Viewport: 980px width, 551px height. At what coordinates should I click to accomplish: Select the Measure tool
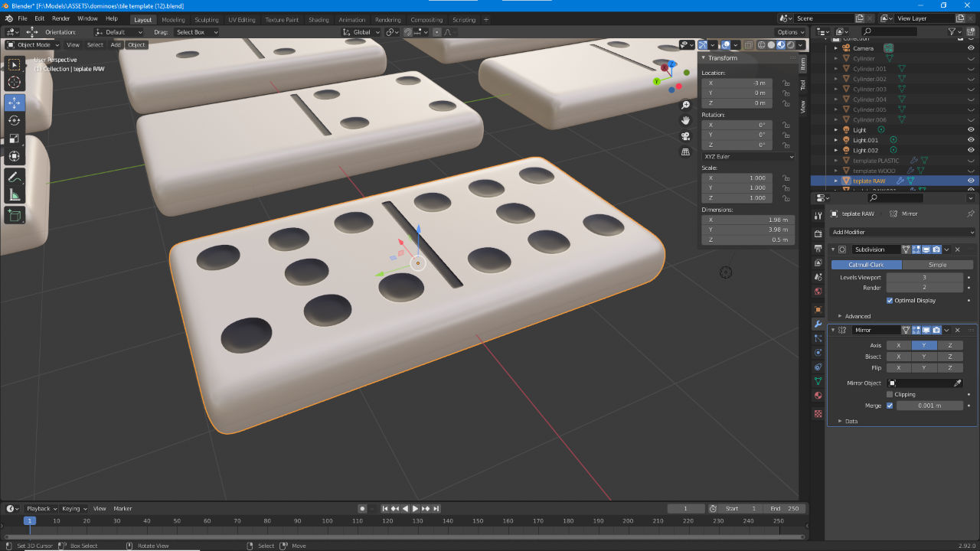pyautogui.click(x=15, y=195)
